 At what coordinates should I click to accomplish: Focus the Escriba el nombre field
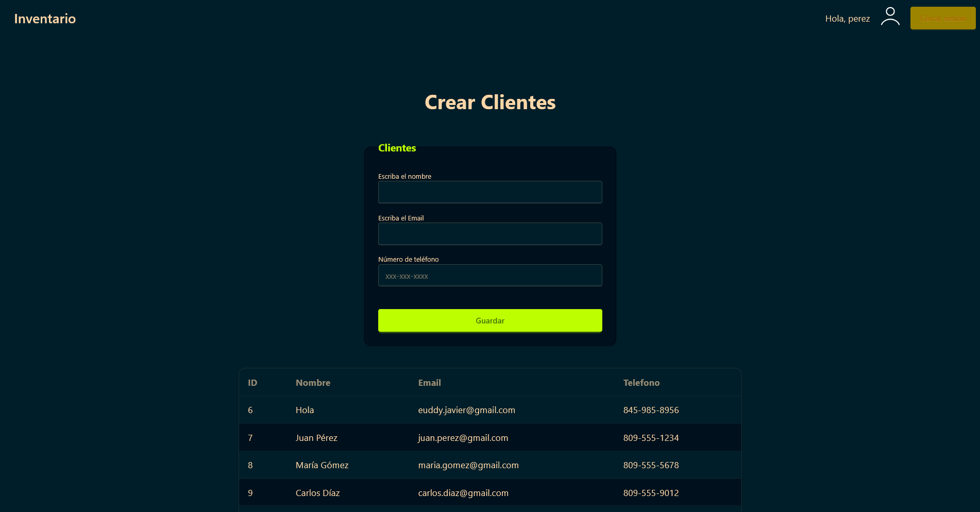(x=489, y=192)
